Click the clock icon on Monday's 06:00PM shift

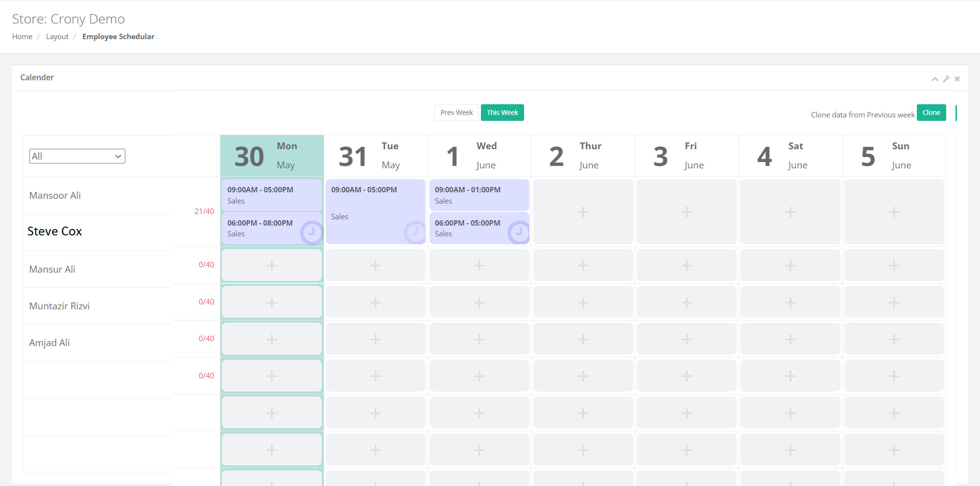click(312, 232)
